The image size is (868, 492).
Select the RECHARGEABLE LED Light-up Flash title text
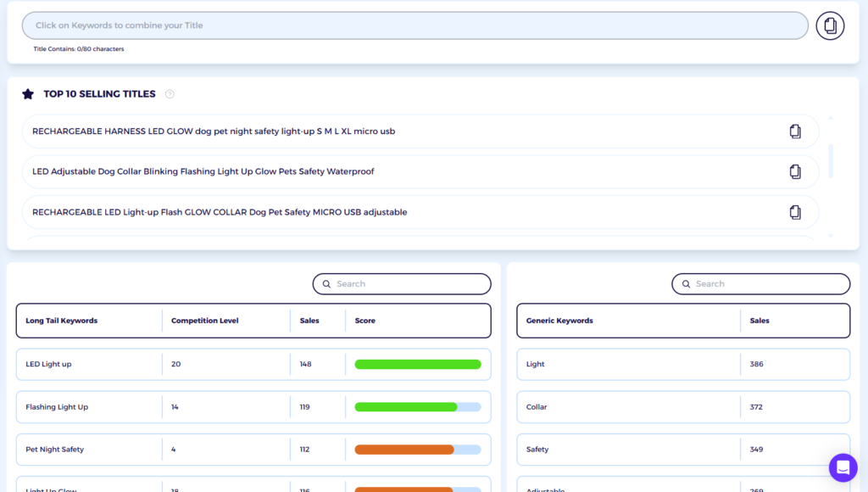click(x=220, y=212)
